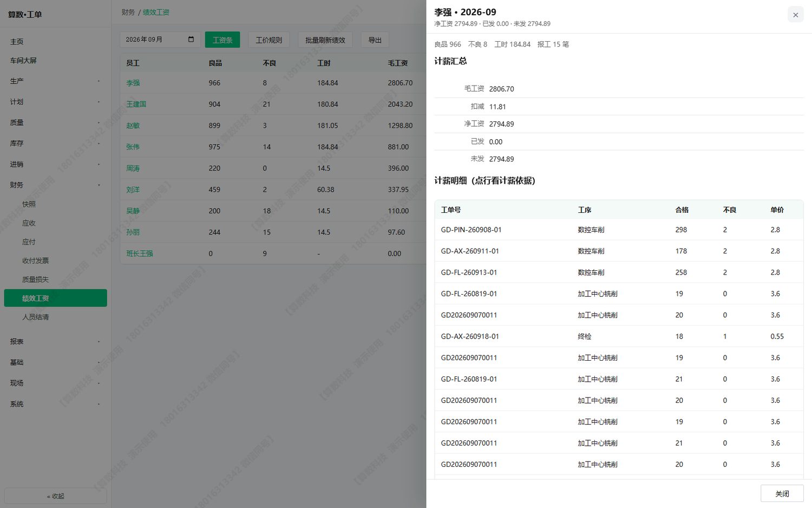Expand the 现场 sidebar menu
Screen dimensions: 812x508
click(55, 383)
